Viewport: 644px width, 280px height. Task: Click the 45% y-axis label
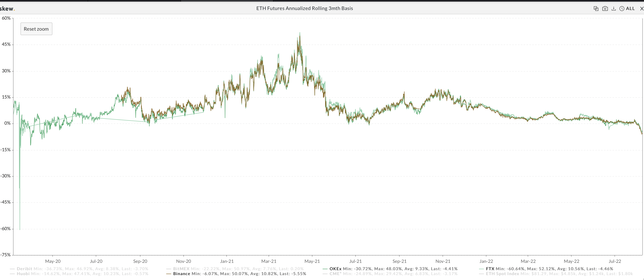[6, 44]
